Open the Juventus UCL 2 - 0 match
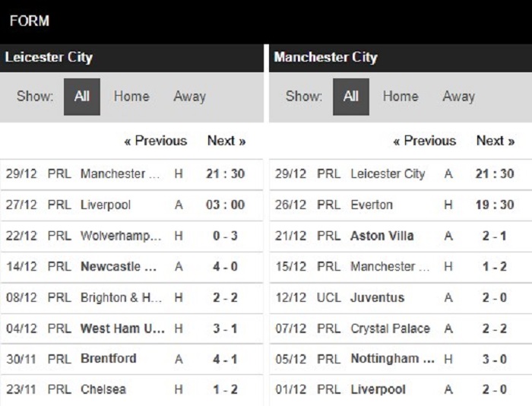Screen dimensions: 532x406 click(x=401, y=298)
